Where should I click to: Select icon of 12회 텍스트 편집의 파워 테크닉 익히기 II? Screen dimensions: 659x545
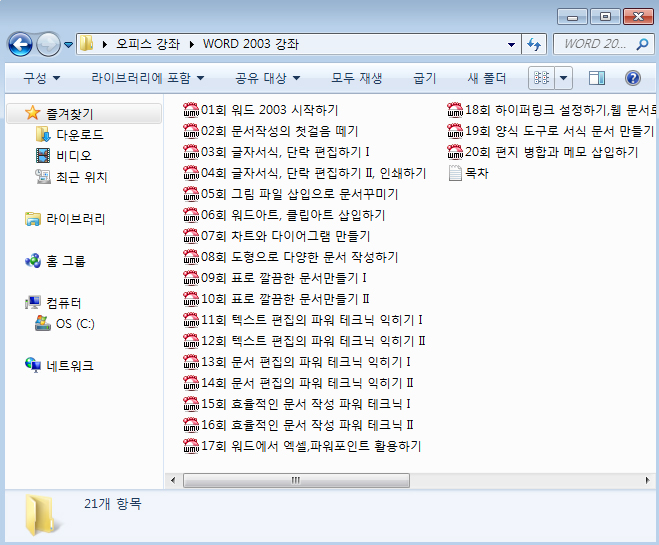pos(191,341)
